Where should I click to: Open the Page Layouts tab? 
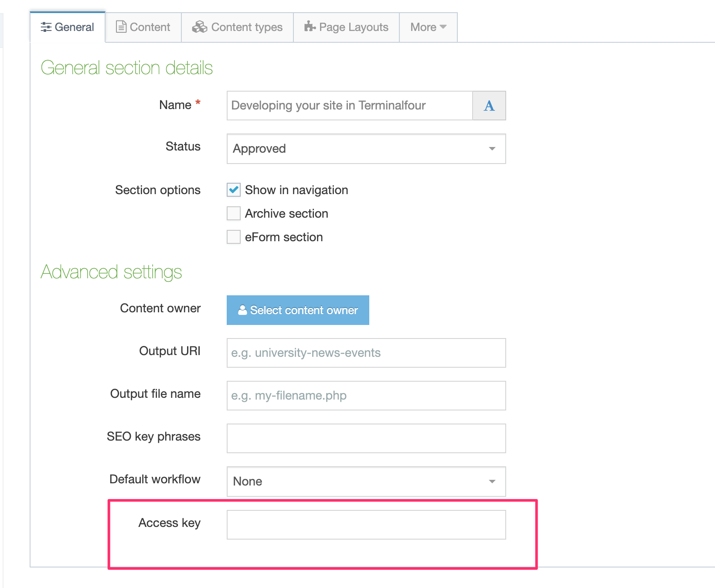click(x=347, y=27)
